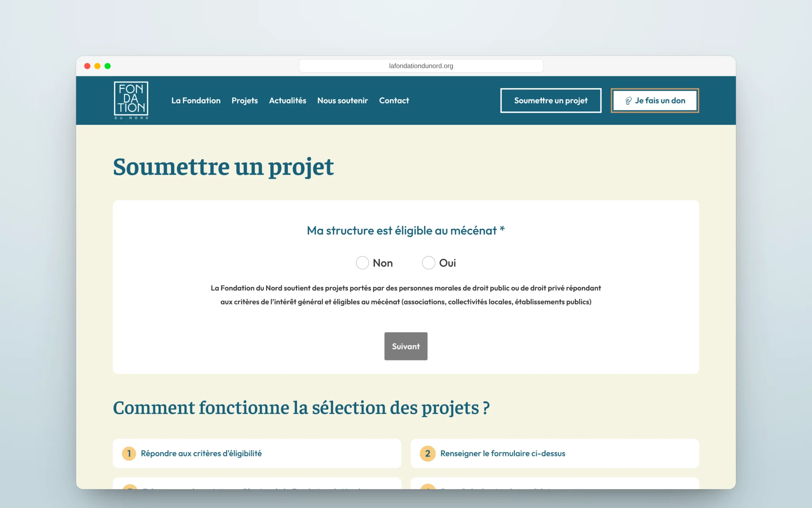Click the browser address bar

pos(421,66)
